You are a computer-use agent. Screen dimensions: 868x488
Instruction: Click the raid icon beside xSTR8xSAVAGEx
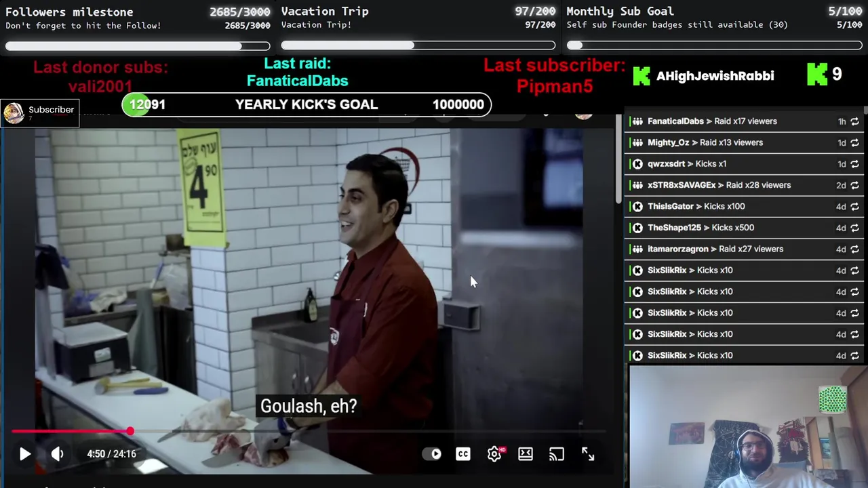coord(637,185)
